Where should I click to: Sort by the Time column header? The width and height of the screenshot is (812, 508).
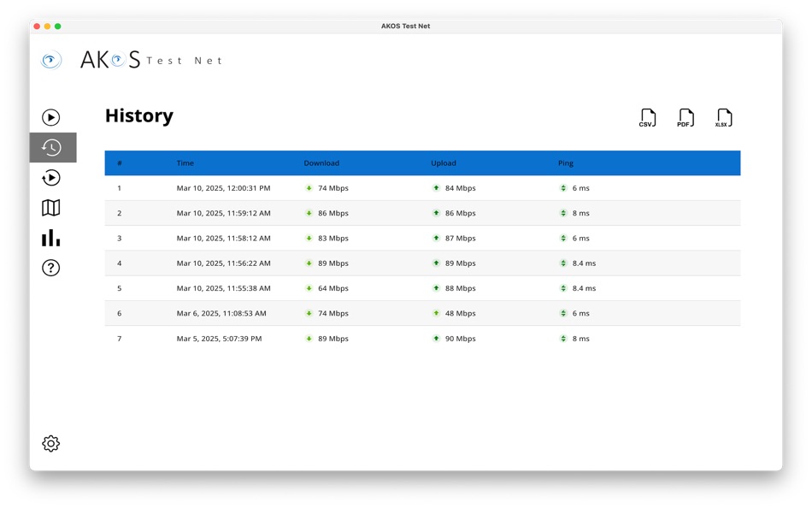185,162
